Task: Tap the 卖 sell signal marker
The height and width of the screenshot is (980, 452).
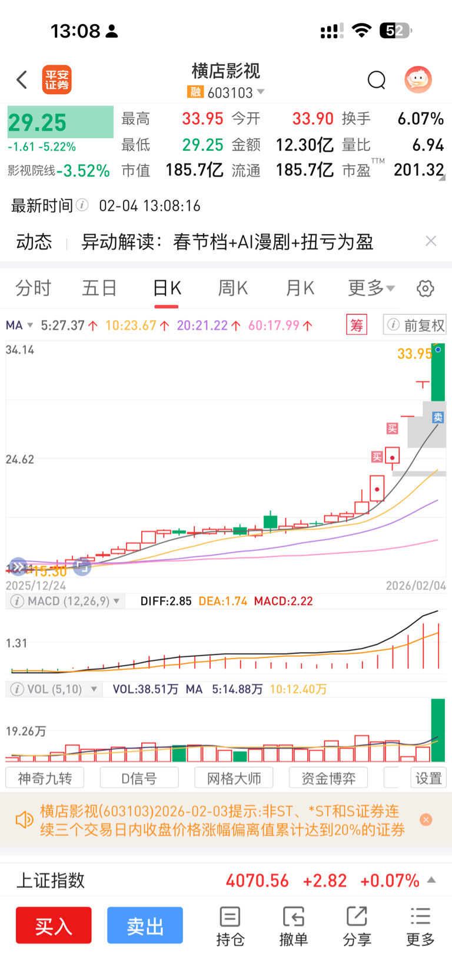Action: (x=438, y=417)
